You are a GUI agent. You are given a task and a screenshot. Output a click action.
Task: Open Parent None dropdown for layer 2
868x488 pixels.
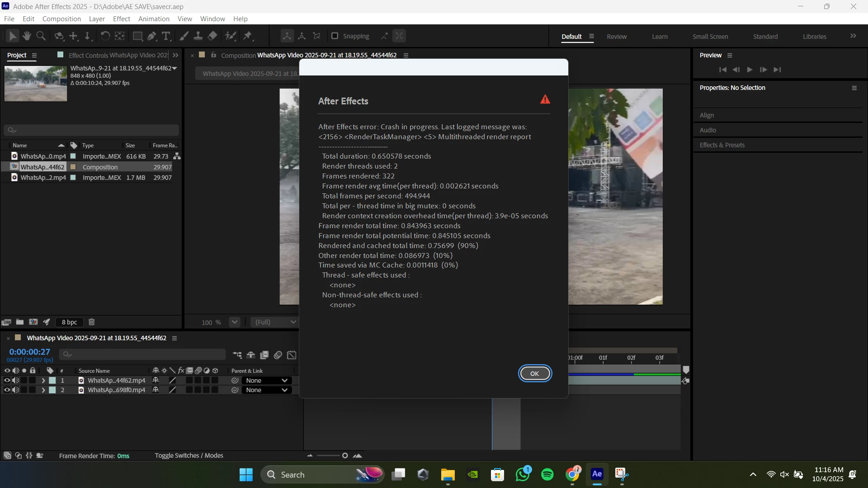pos(266,390)
